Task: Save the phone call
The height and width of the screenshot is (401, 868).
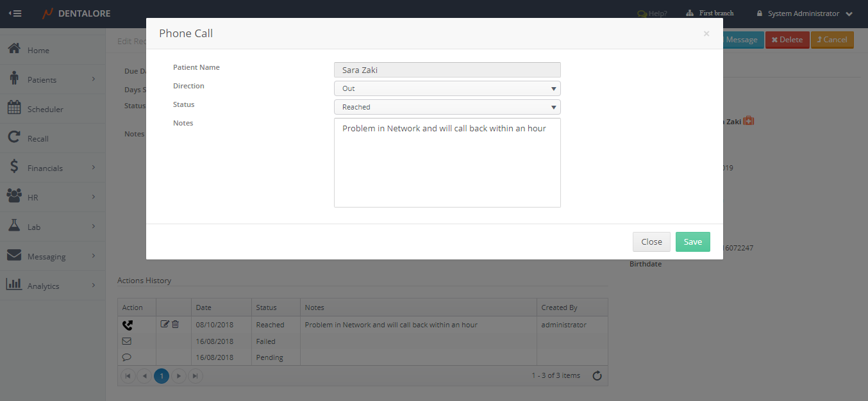Action: (x=692, y=241)
